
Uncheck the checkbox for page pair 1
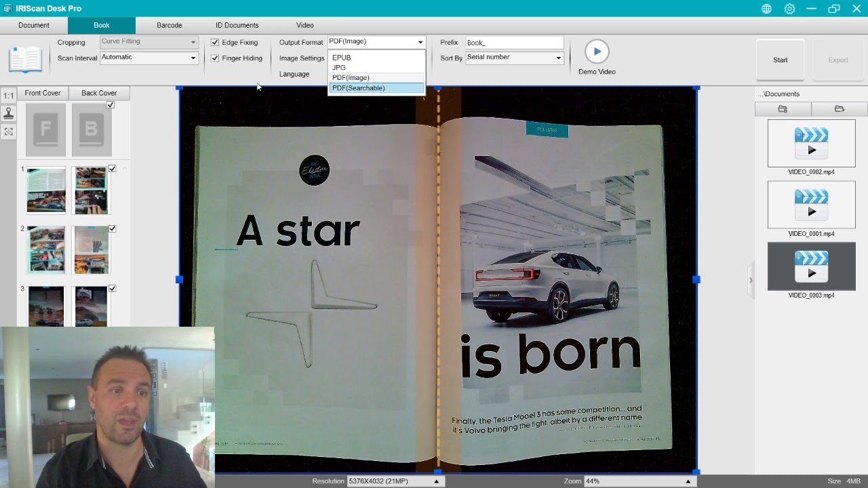click(113, 169)
